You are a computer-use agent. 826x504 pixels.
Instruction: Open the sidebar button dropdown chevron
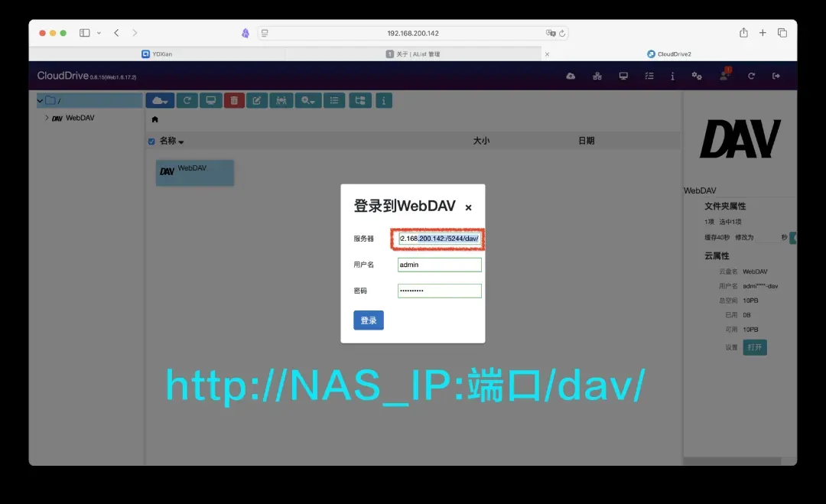tap(99, 33)
